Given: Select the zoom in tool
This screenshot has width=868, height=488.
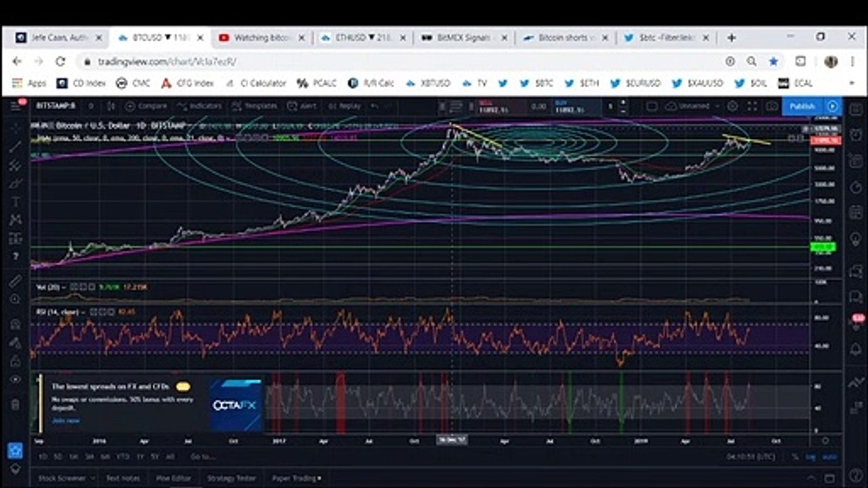Looking at the screenshot, I should (16, 299).
